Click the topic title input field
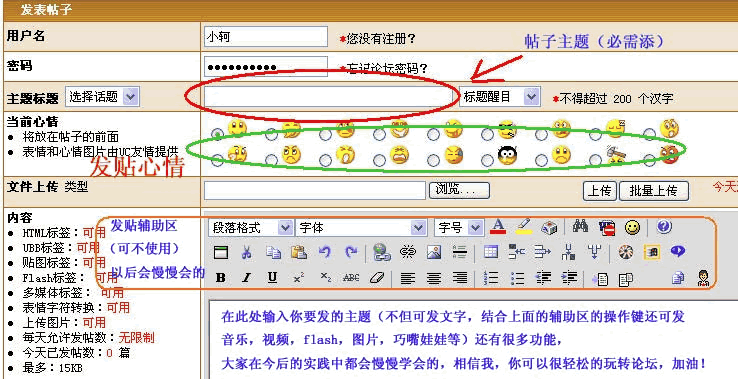738x379 pixels. (x=328, y=97)
